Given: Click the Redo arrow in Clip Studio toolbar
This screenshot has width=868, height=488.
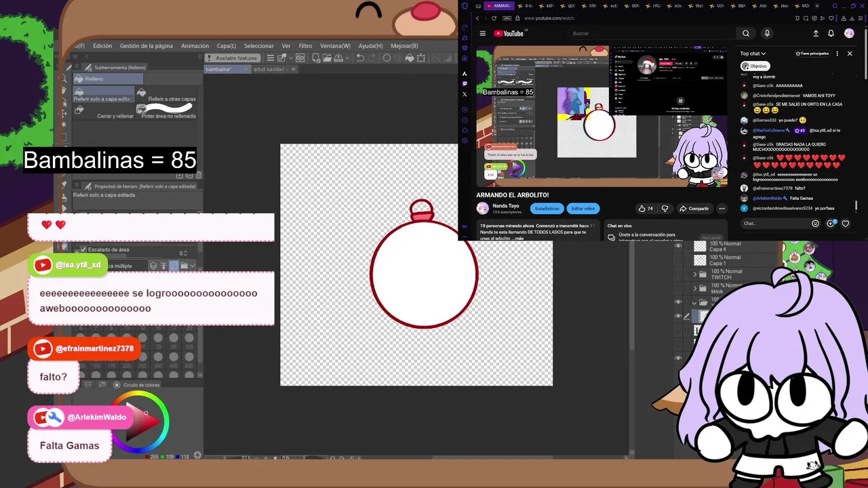Looking at the screenshot, I should [372, 58].
